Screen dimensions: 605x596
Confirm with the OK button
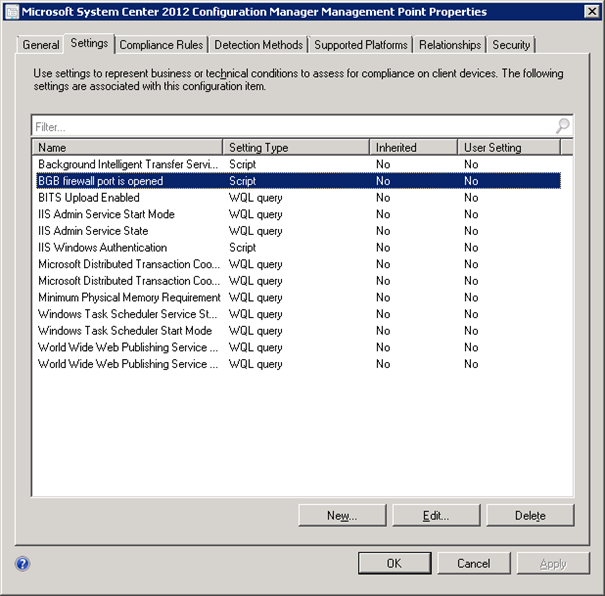[x=394, y=563]
